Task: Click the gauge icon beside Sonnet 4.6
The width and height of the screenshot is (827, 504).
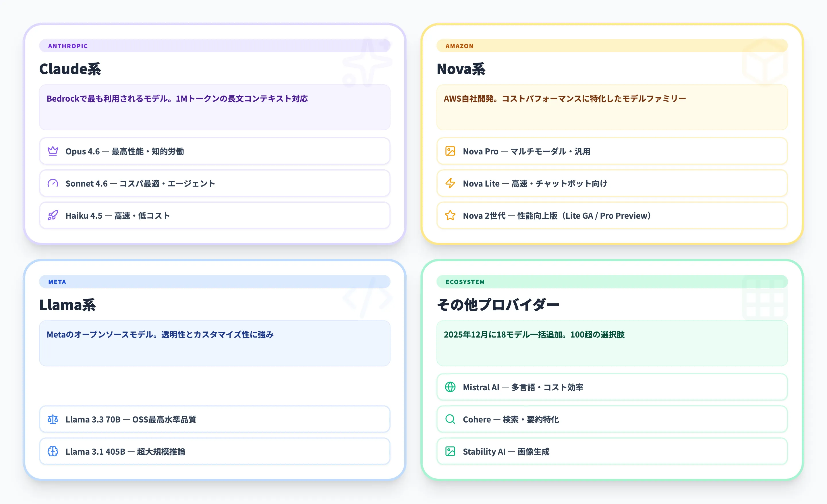Action: (53, 184)
